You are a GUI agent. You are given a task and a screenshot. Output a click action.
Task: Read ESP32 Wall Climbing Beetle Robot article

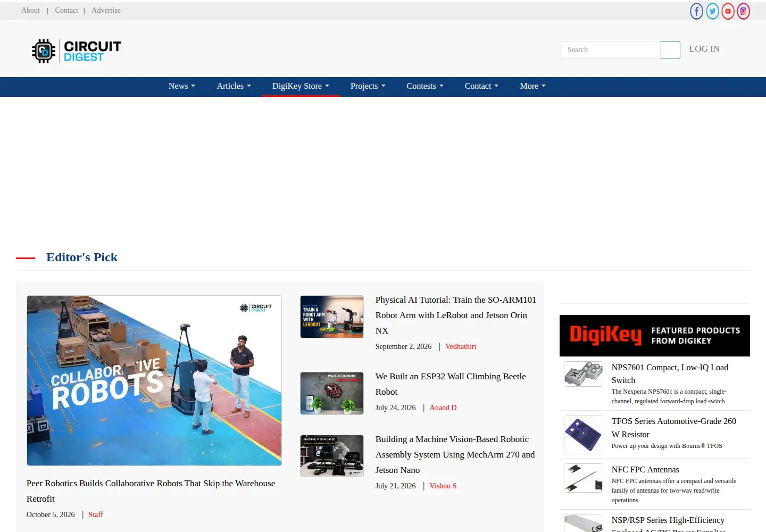click(x=451, y=384)
